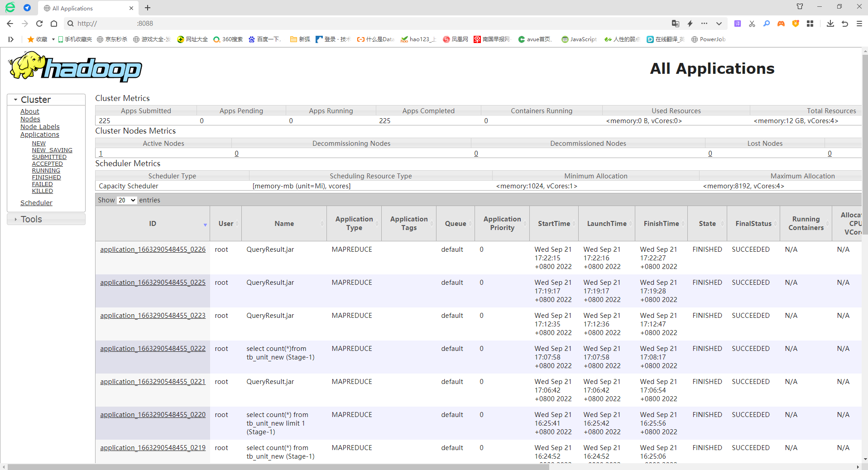Click the game controller extension icon
The image size is (868, 470).
pos(781,24)
